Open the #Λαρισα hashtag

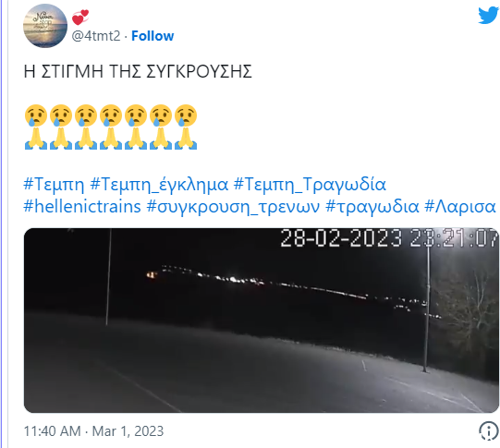pyautogui.click(x=460, y=207)
